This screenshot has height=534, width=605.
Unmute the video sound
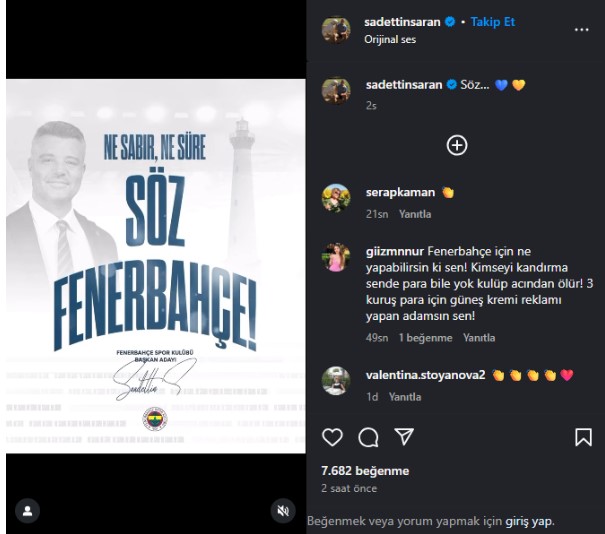283,511
